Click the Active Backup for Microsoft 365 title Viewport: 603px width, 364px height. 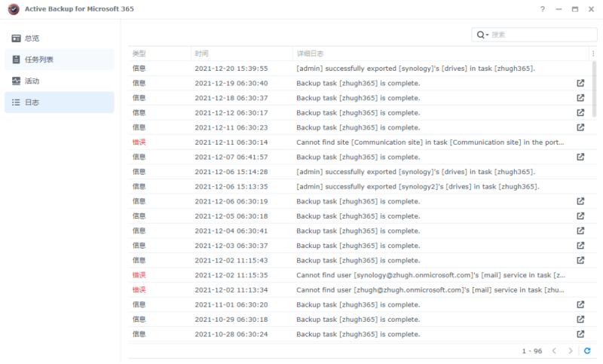(x=79, y=9)
